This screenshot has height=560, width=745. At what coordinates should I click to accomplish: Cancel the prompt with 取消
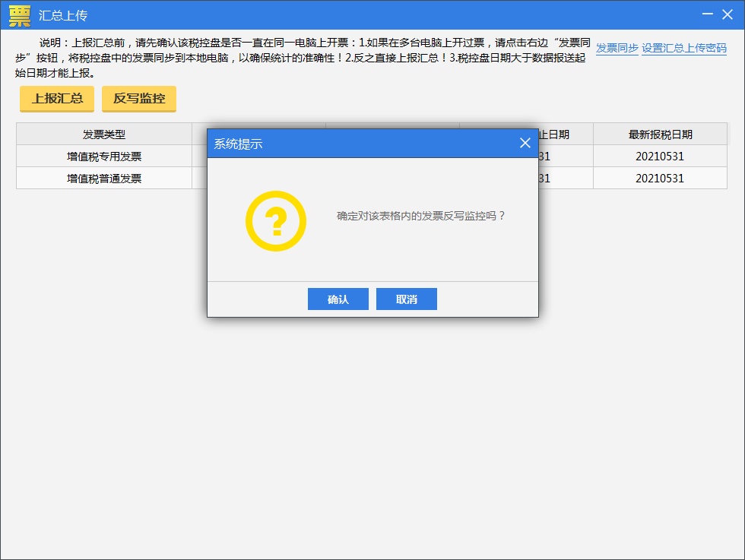(406, 299)
